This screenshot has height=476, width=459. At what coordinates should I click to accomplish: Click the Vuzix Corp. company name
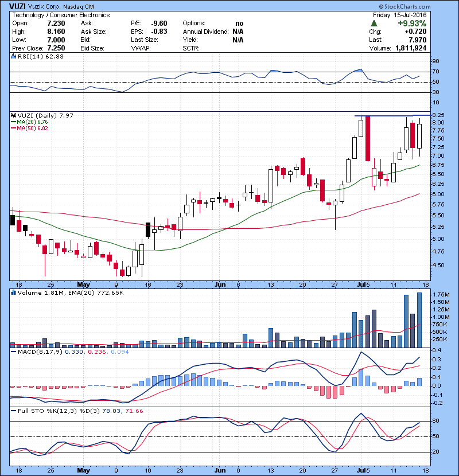pos(45,7)
